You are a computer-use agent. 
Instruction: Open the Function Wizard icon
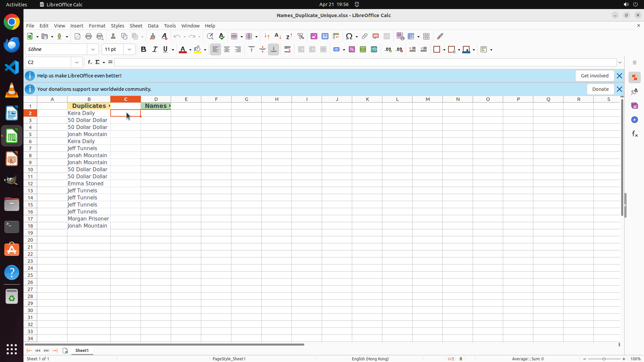coord(90,62)
